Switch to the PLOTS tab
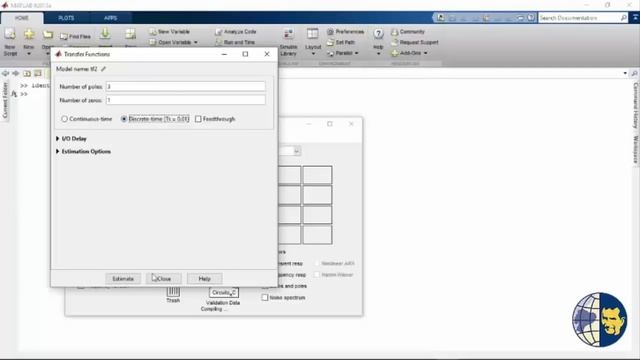 (x=66, y=18)
